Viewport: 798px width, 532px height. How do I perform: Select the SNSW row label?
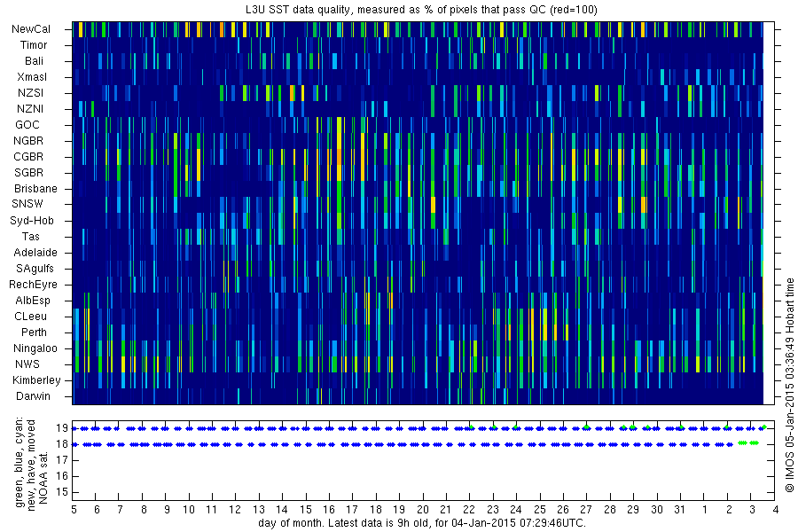click(x=27, y=204)
